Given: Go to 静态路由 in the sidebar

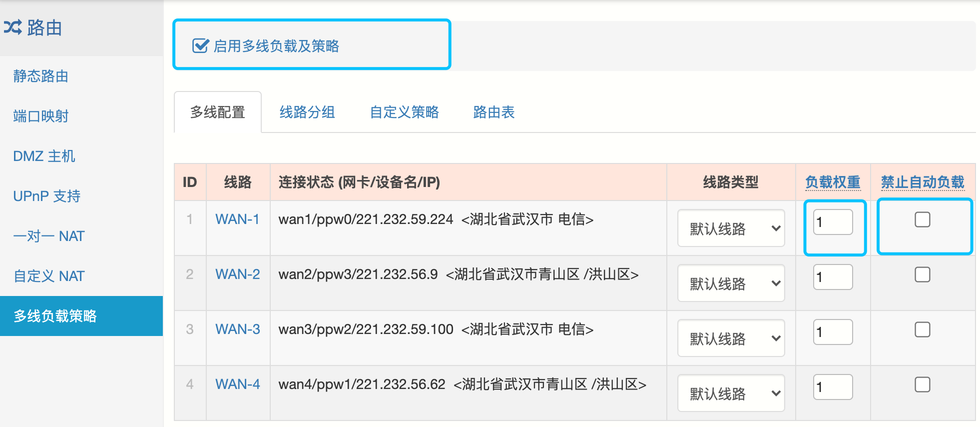Looking at the screenshot, I should point(41,76).
